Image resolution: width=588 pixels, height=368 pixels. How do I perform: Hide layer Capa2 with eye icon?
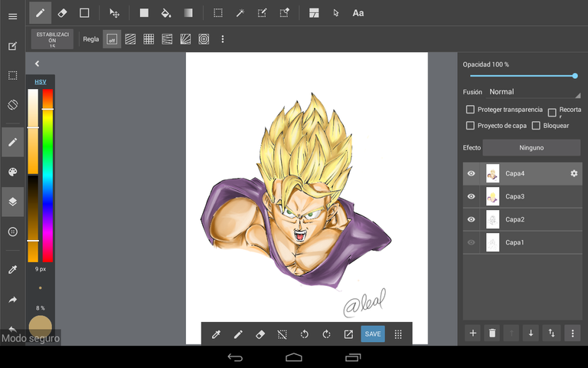pyautogui.click(x=472, y=219)
